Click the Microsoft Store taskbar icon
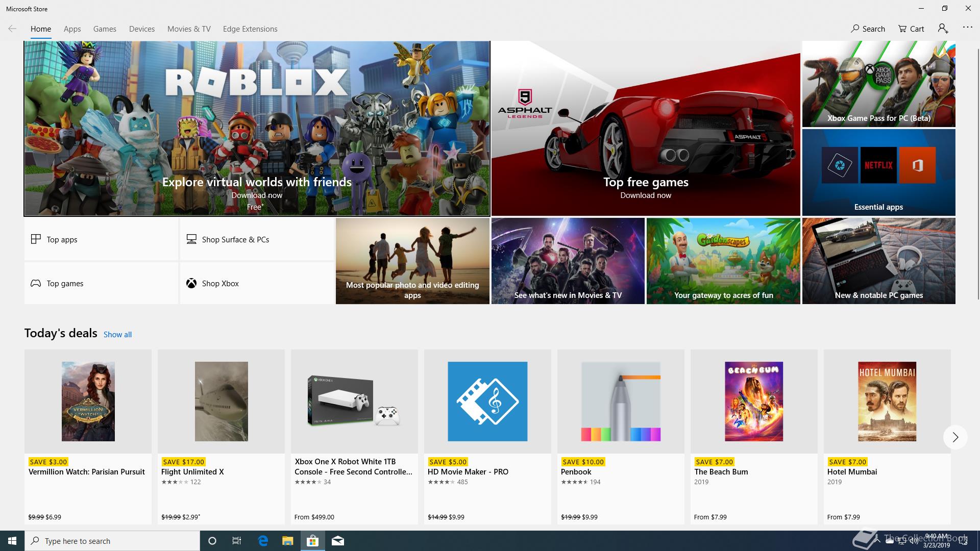 pos(312,541)
